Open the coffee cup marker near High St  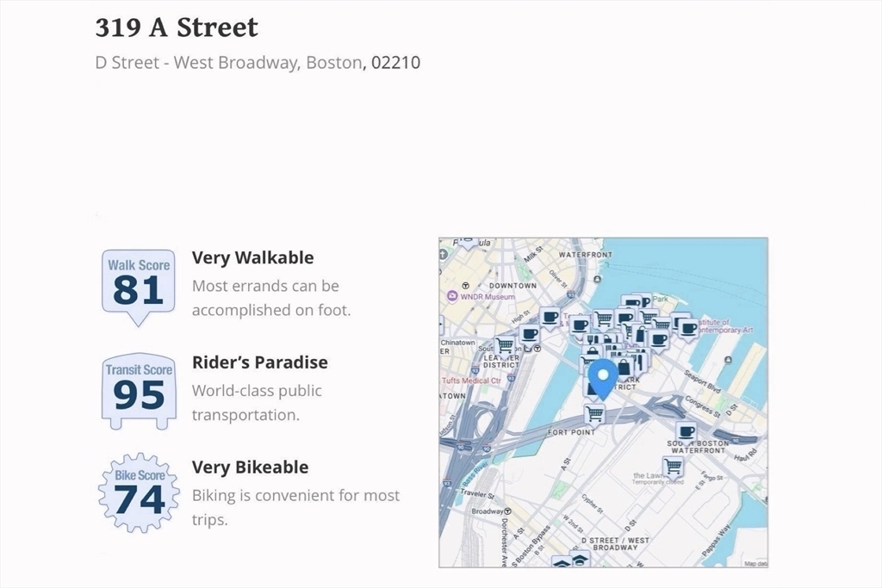550,319
